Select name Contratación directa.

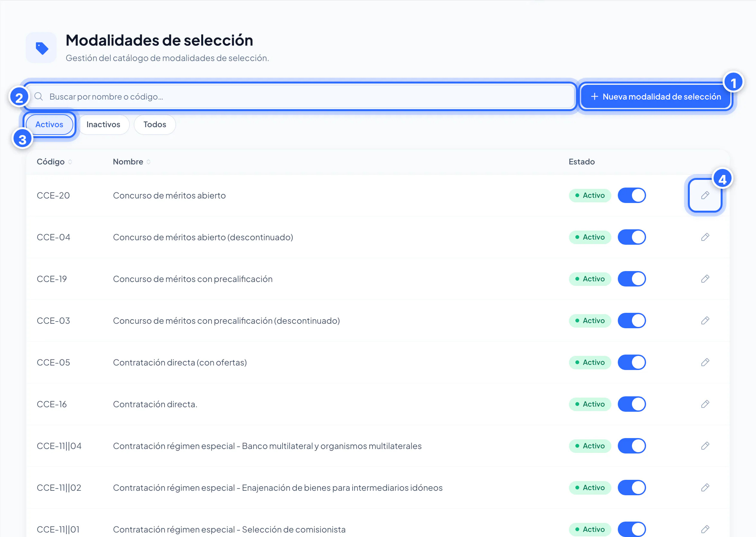(x=155, y=404)
